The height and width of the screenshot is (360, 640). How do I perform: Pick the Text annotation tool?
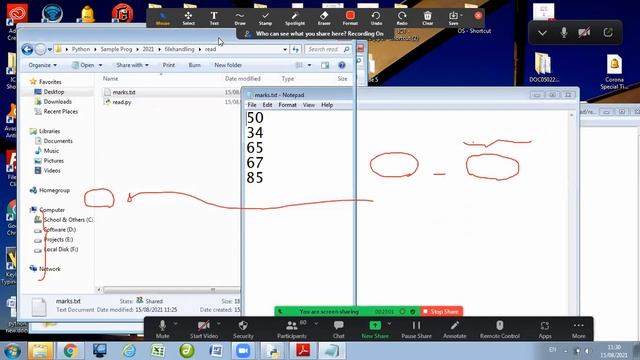click(214, 18)
